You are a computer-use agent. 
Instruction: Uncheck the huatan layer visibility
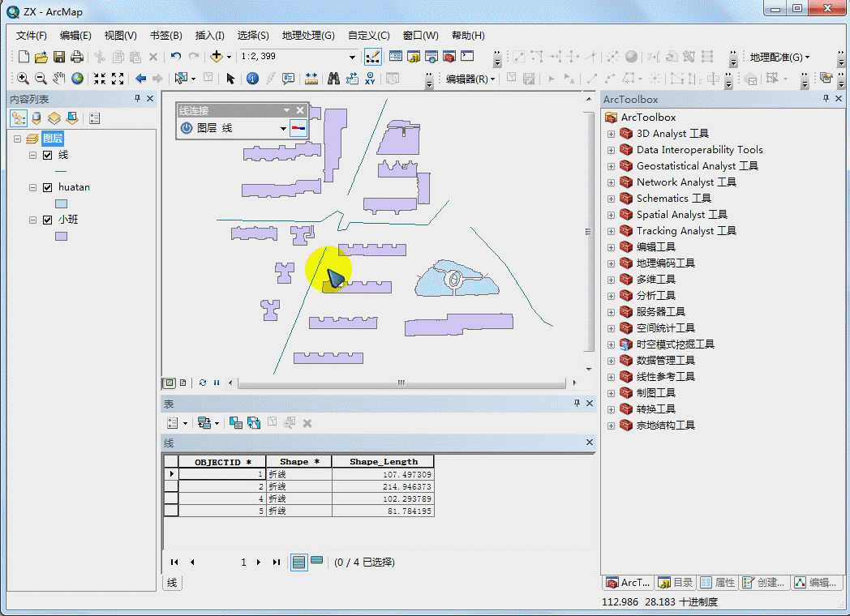pyautogui.click(x=48, y=187)
